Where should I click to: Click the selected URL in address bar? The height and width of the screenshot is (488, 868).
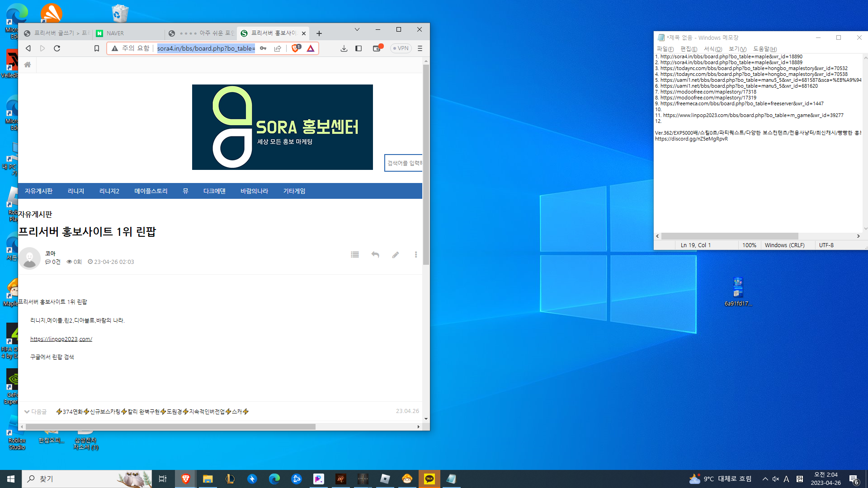[x=206, y=48]
